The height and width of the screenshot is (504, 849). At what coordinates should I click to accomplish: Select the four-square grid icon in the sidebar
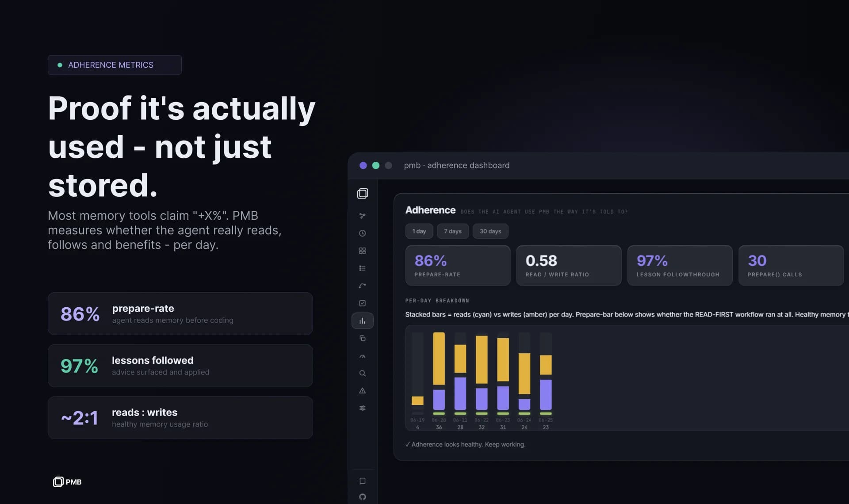(x=363, y=251)
